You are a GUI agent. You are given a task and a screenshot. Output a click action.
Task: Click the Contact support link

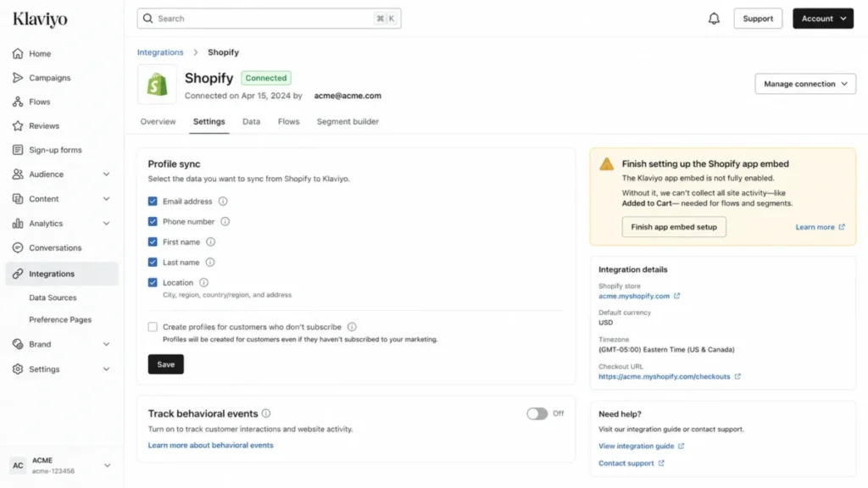click(x=631, y=463)
